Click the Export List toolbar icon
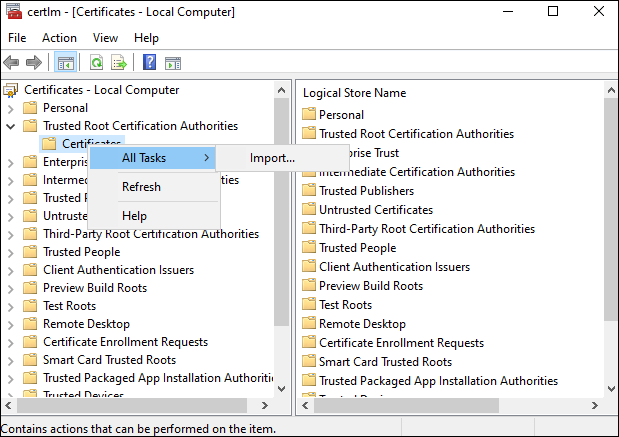This screenshot has width=619, height=437. tap(119, 63)
